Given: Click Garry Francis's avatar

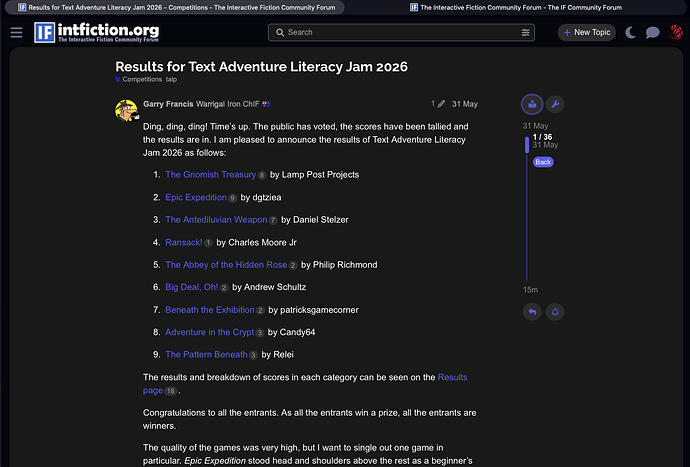Looking at the screenshot, I should [x=127, y=110].
